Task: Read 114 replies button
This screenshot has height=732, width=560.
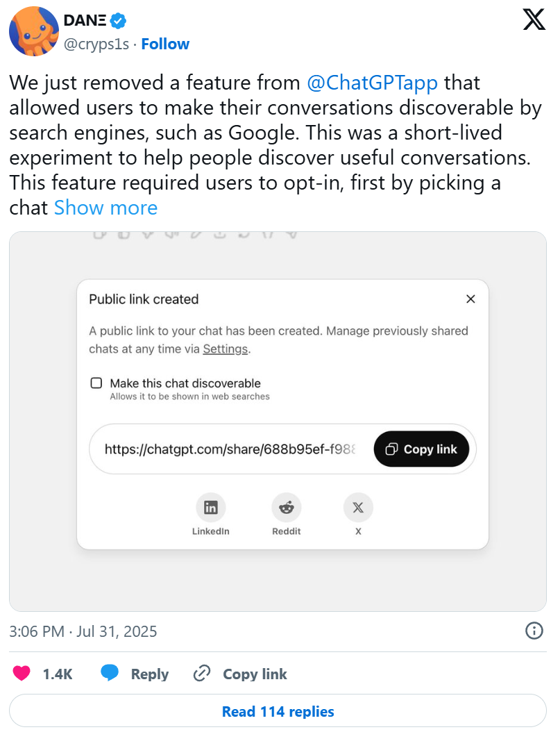Action: pyautogui.click(x=278, y=712)
